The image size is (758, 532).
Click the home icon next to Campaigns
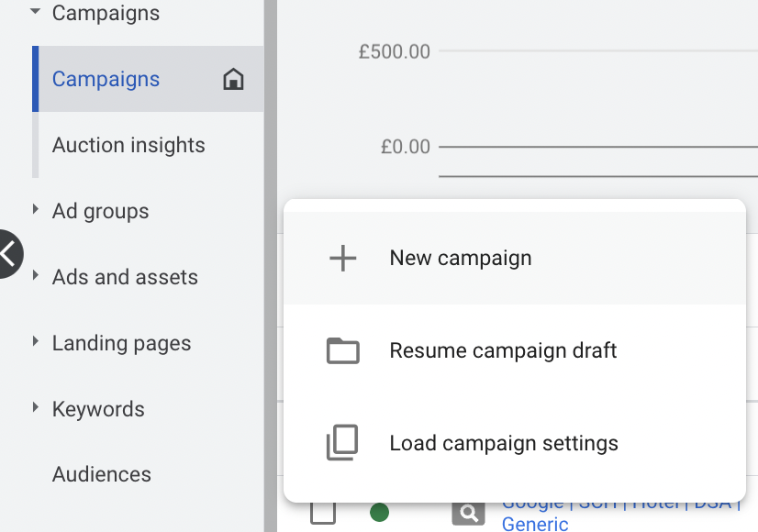click(x=234, y=80)
